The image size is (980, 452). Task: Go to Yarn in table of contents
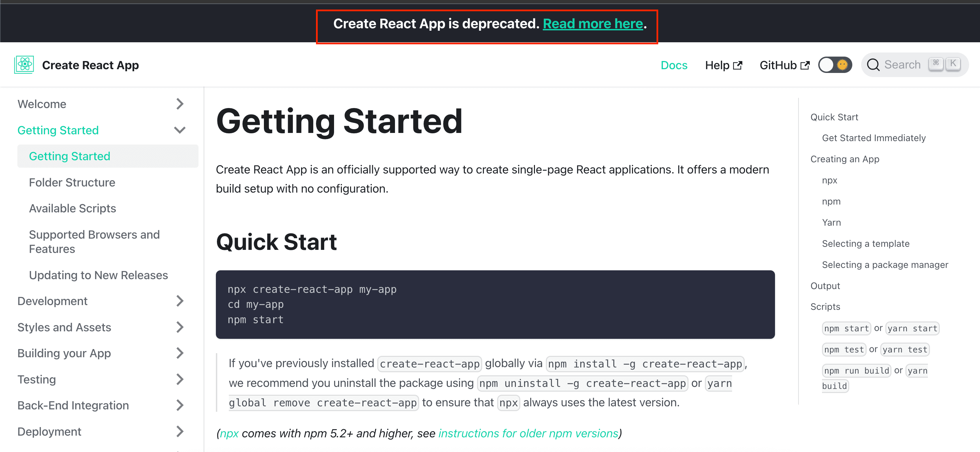click(831, 222)
